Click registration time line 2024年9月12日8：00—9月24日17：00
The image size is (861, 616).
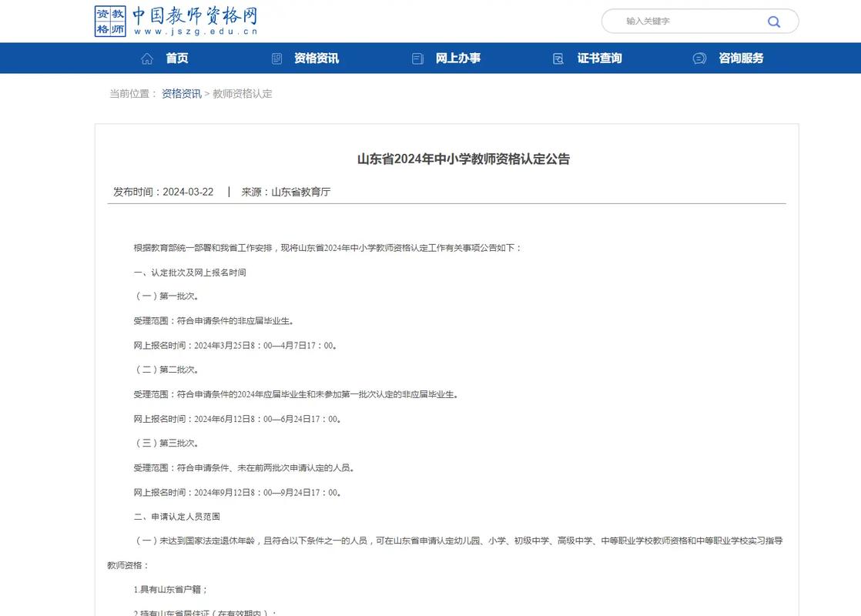[x=238, y=493]
